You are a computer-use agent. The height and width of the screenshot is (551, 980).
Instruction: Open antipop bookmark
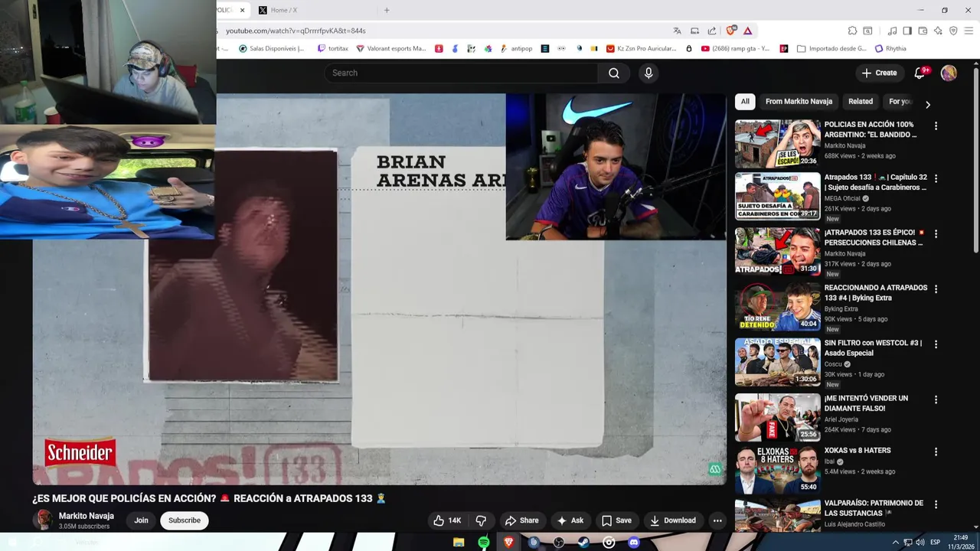(x=516, y=48)
